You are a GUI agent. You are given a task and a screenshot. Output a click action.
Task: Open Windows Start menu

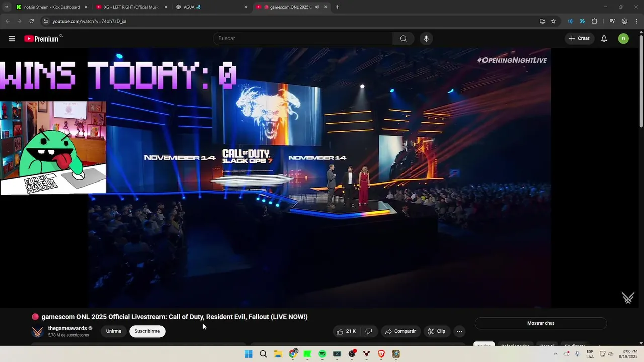click(248, 354)
